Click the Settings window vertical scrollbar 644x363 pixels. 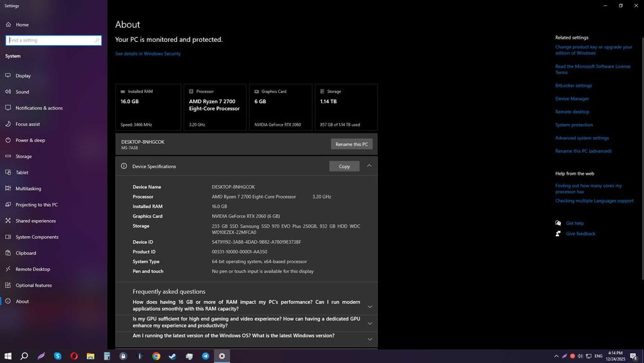point(642,158)
